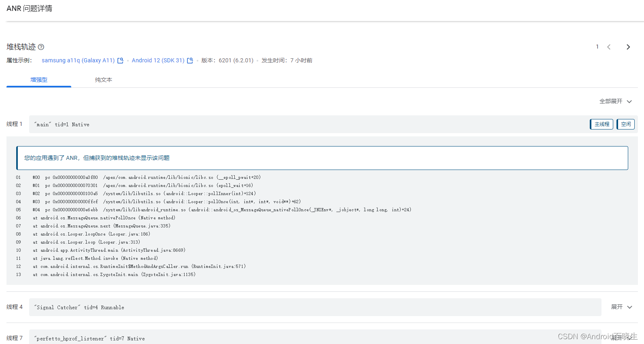Click the ANR notice stating trace shows no problem
This screenshot has height=344, width=644.
pyautogui.click(x=322, y=158)
